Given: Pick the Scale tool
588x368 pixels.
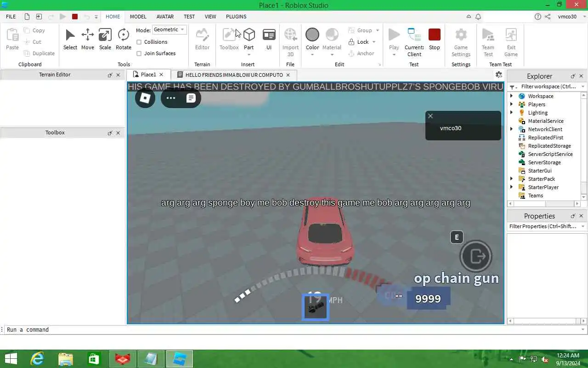Looking at the screenshot, I should click(x=105, y=39).
